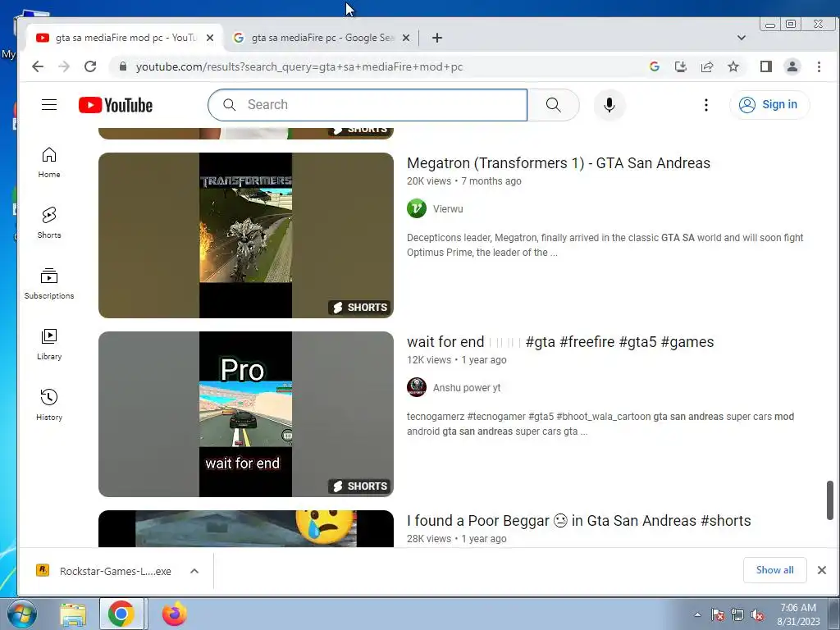The height and width of the screenshot is (630, 840).
Task: Open the YouTube hamburger guide menu
Action: (x=49, y=104)
